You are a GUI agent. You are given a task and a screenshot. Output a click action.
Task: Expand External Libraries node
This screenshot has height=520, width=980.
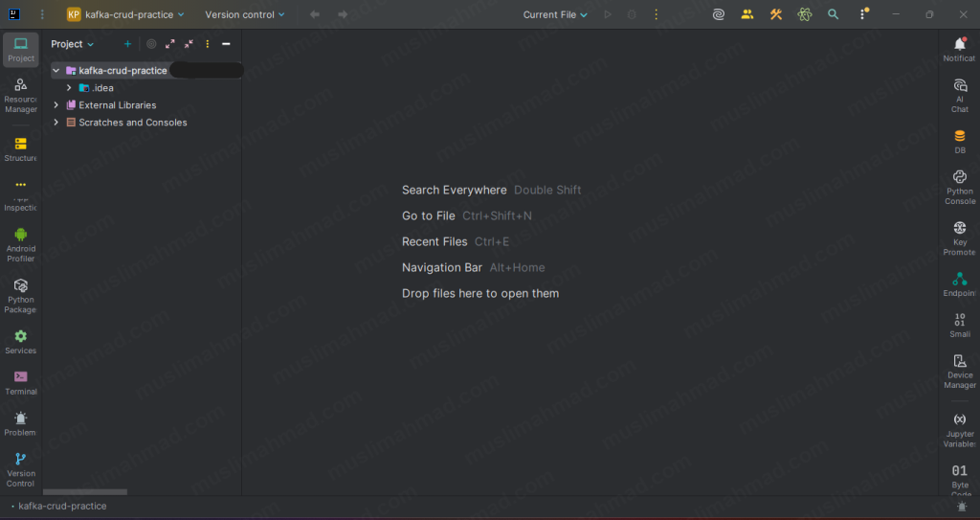(56, 105)
